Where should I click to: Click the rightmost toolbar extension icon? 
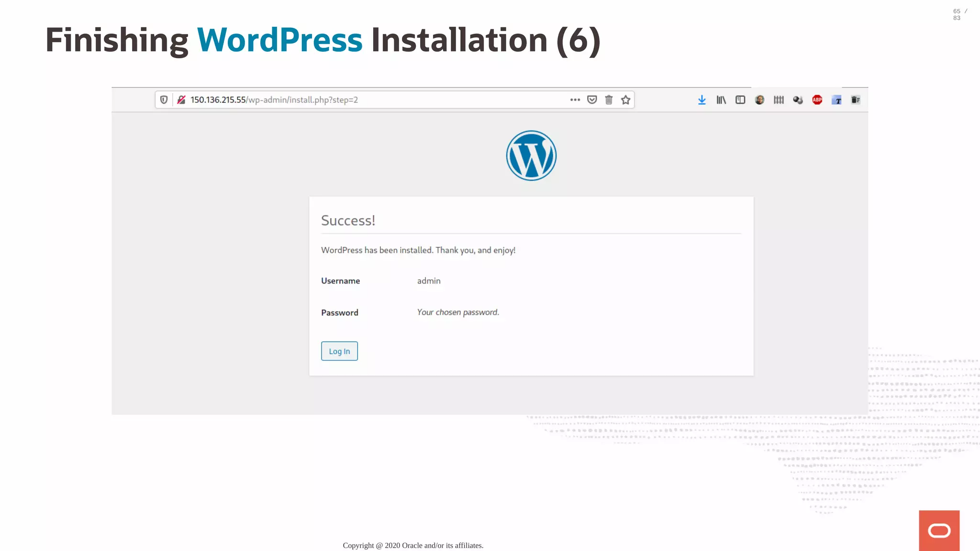(x=856, y=100)
